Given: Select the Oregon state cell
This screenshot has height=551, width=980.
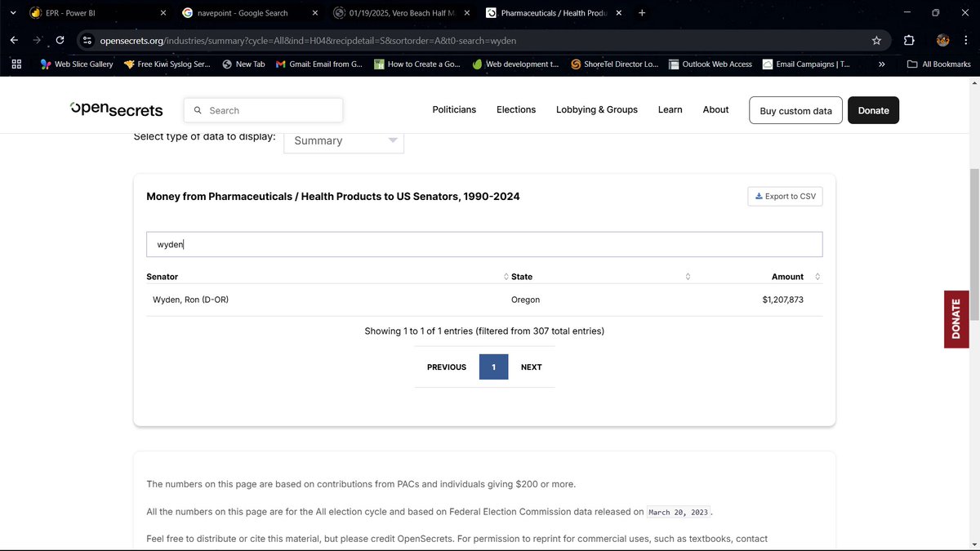Looking at the screenshot, I should click(x=525, y=300).
